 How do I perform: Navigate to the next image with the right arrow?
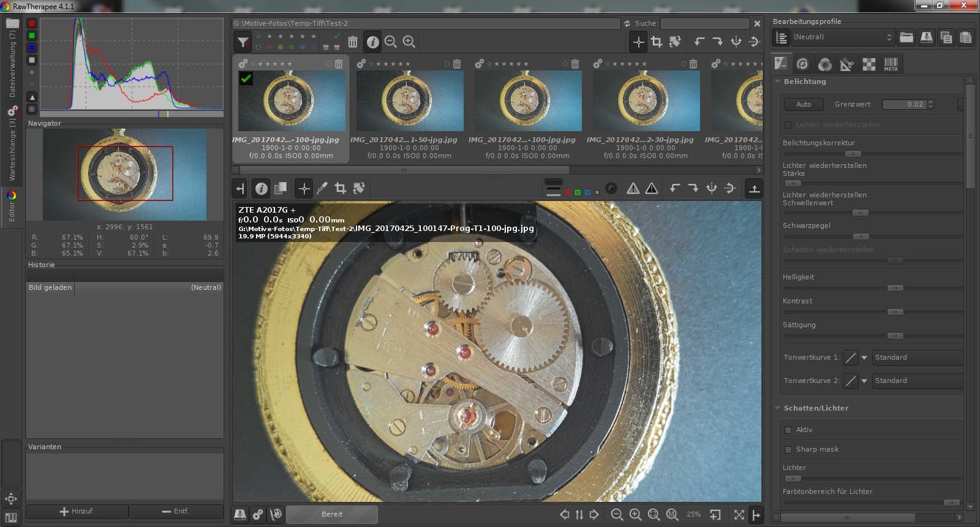pyautogui.click(x=594, y=514)
